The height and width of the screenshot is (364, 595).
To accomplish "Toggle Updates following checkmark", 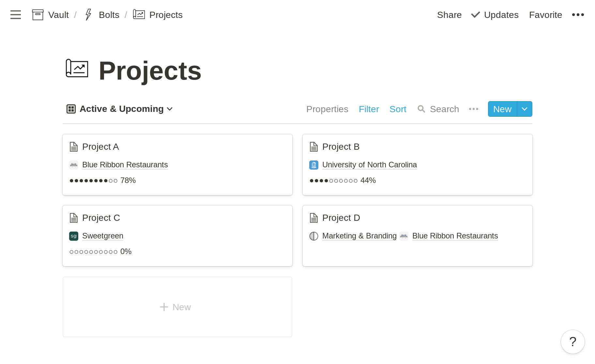I will pyautogui.click(x=476, y=15).
